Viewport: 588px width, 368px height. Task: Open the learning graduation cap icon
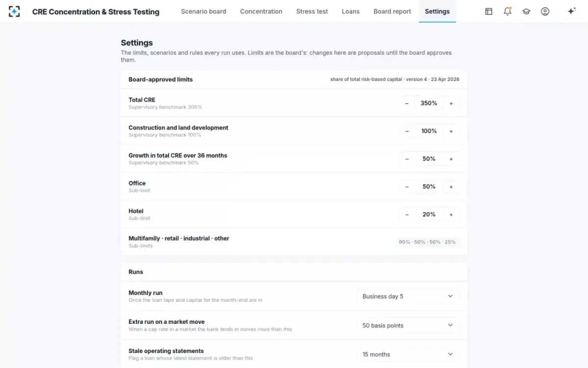(x=526, y=11)
